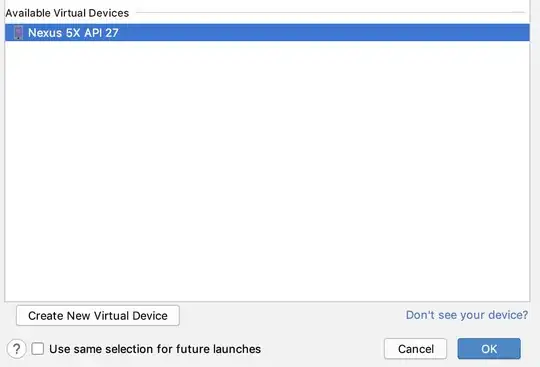Click Create New Virtual Device button
Image resolution: width=540 pixels, height=367 pixels.
[98, 315]
